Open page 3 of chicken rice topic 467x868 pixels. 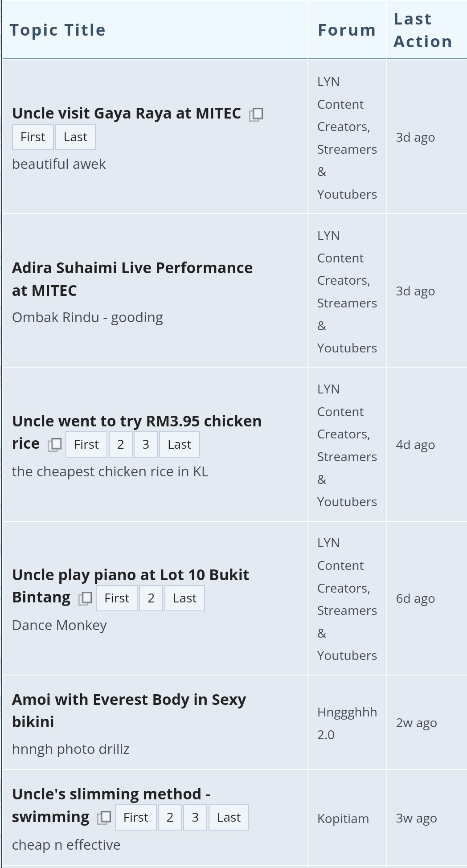146,444
